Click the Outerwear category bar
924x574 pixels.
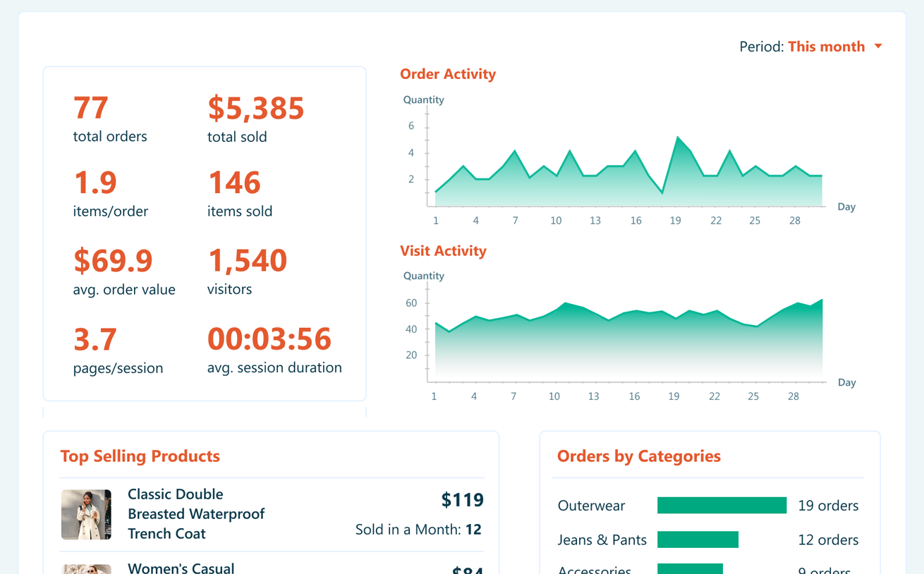click(x=722, y=506)
